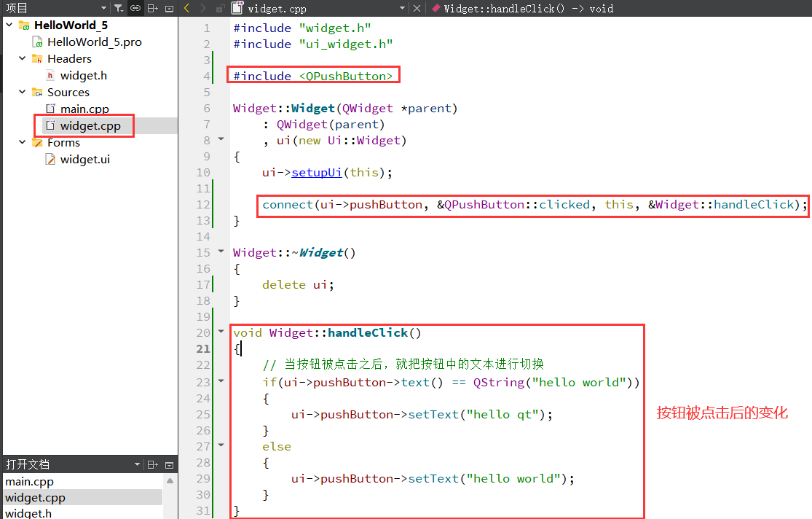Place cursor on 'delete ui;' line
The width and height of the screenshot is (812, 519).
(298, 284)
